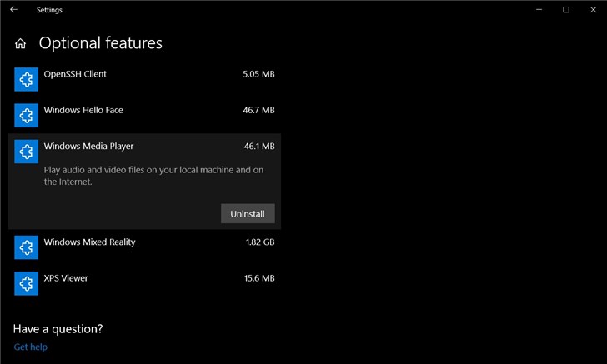Minimize the Settings window
607x364 pixels.
click(x=539, y=10)
